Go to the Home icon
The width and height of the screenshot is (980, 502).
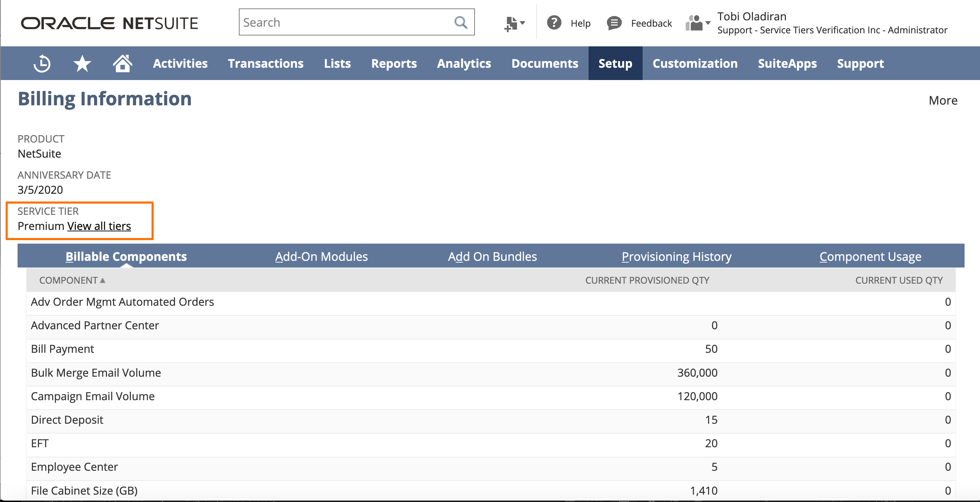pos(122,63)
